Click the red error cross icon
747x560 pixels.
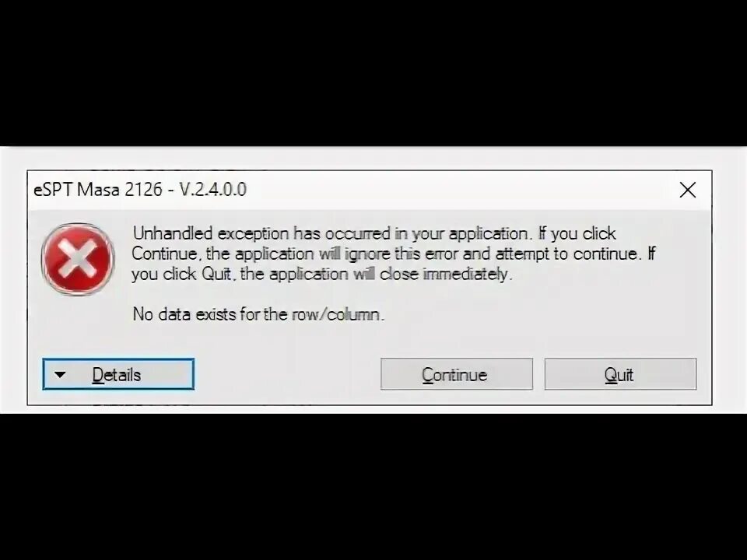click(78, 259)
